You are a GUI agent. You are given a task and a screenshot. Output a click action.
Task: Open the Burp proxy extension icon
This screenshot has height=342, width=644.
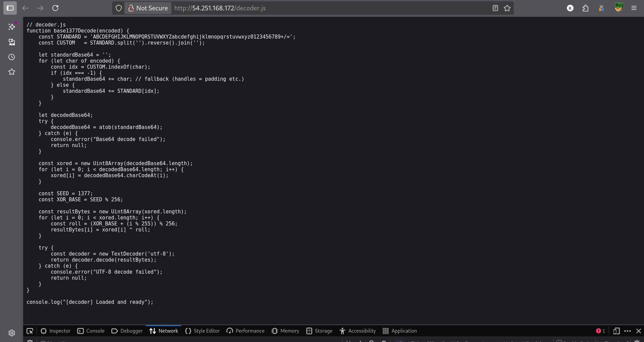(x=619, y=7)
